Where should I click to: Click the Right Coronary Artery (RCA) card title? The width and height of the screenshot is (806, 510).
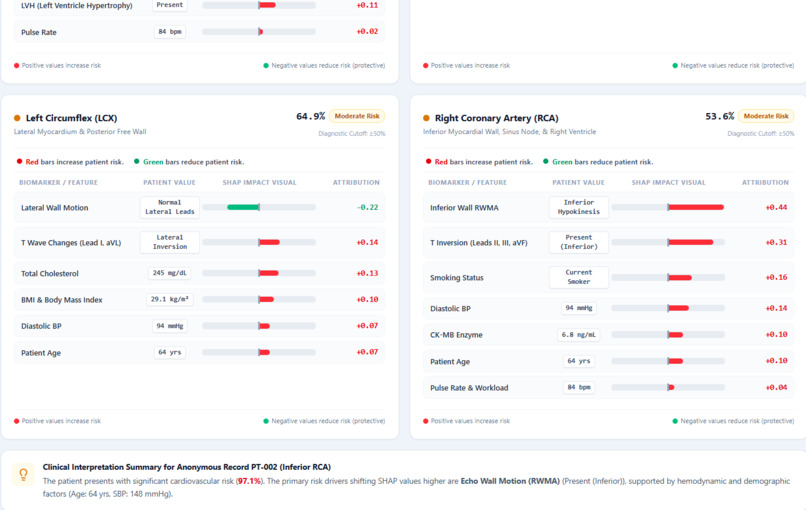click(497, 118)
